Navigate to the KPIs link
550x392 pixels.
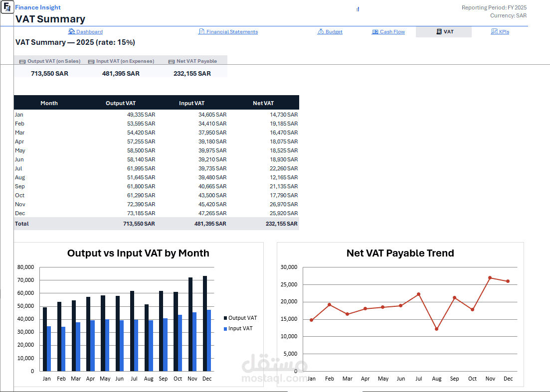504,31
